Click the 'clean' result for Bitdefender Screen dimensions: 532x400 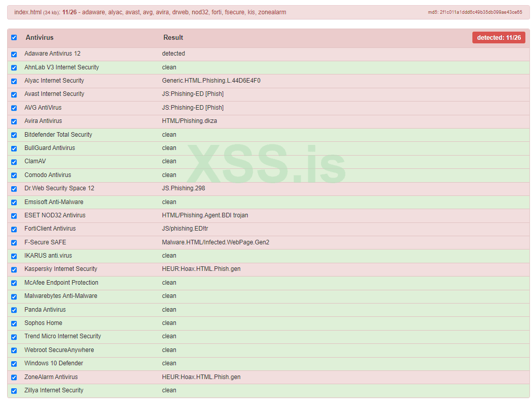[169, 135]
